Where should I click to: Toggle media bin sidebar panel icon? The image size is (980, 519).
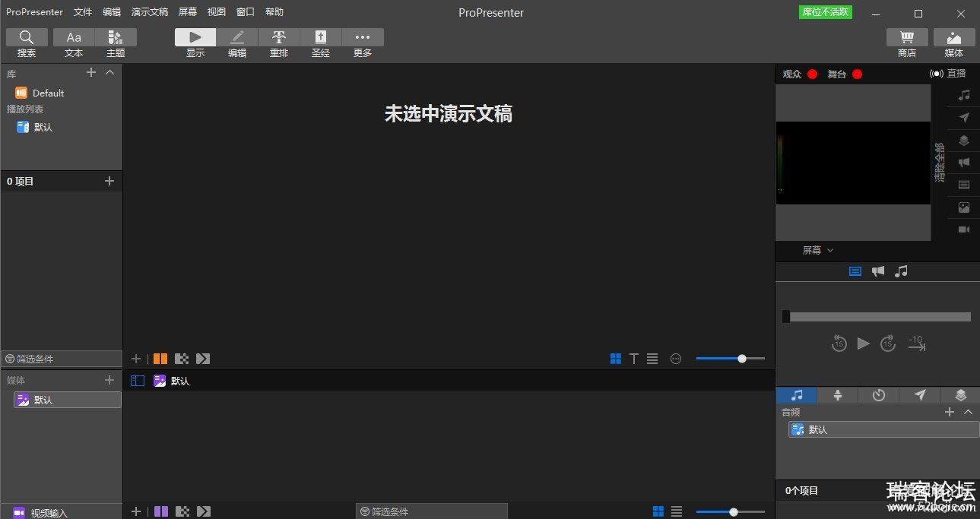(138, 381)
